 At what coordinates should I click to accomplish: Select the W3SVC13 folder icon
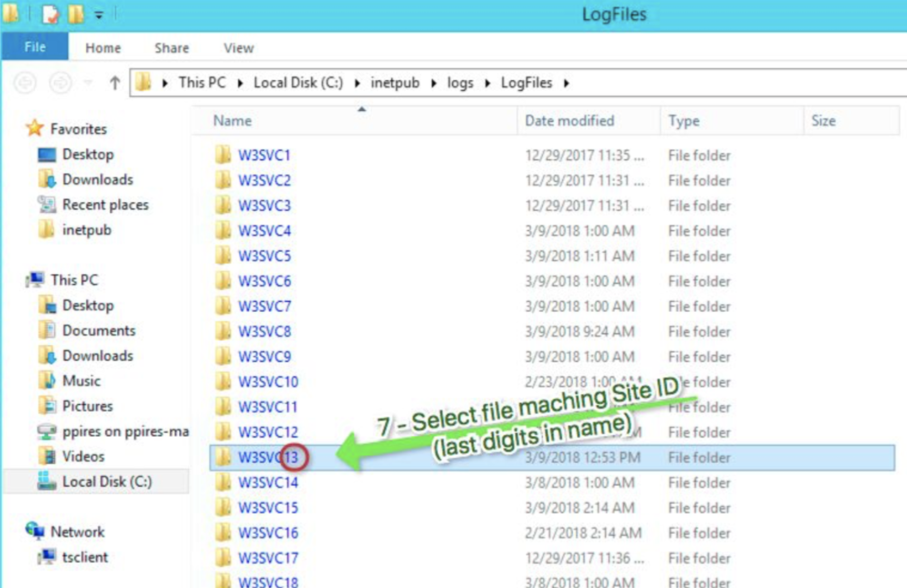pyautogui.click(x=222, y=457)
